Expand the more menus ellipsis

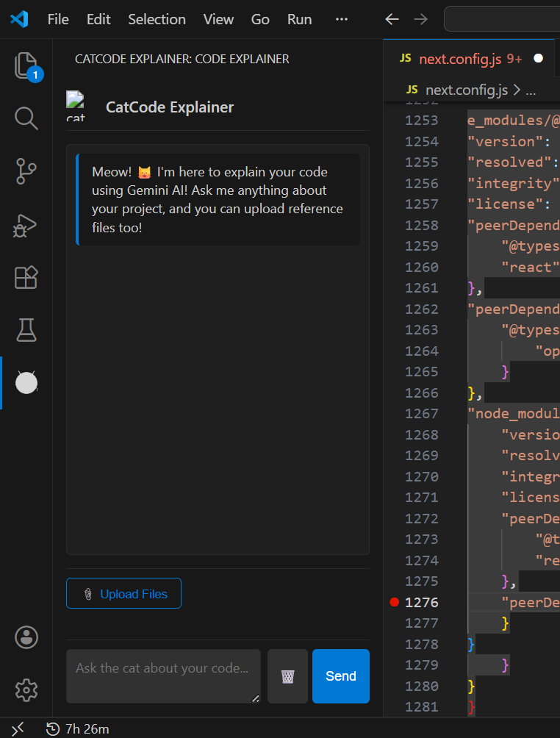click(x=341, y=19)
